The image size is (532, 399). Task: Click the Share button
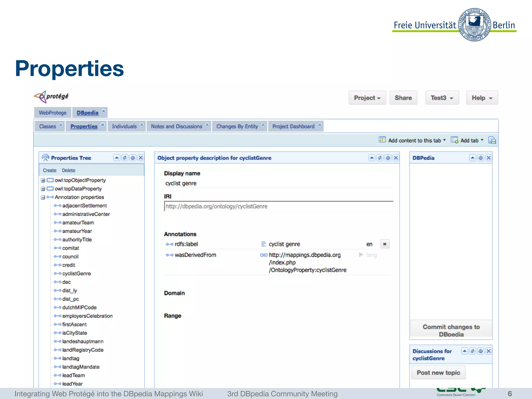403,98
